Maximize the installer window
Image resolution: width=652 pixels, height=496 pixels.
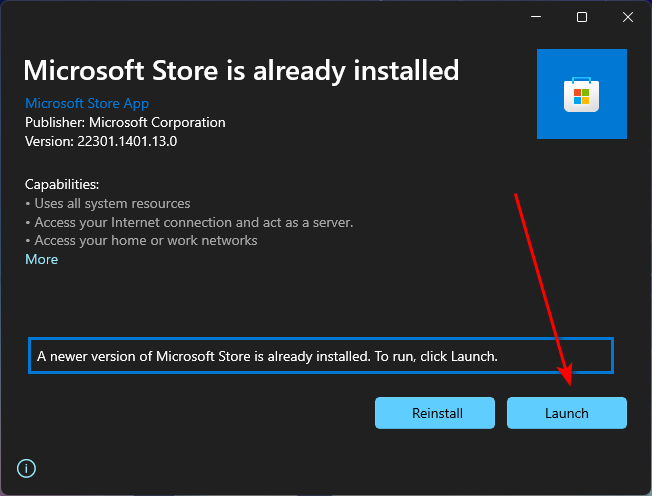point(582,17)
